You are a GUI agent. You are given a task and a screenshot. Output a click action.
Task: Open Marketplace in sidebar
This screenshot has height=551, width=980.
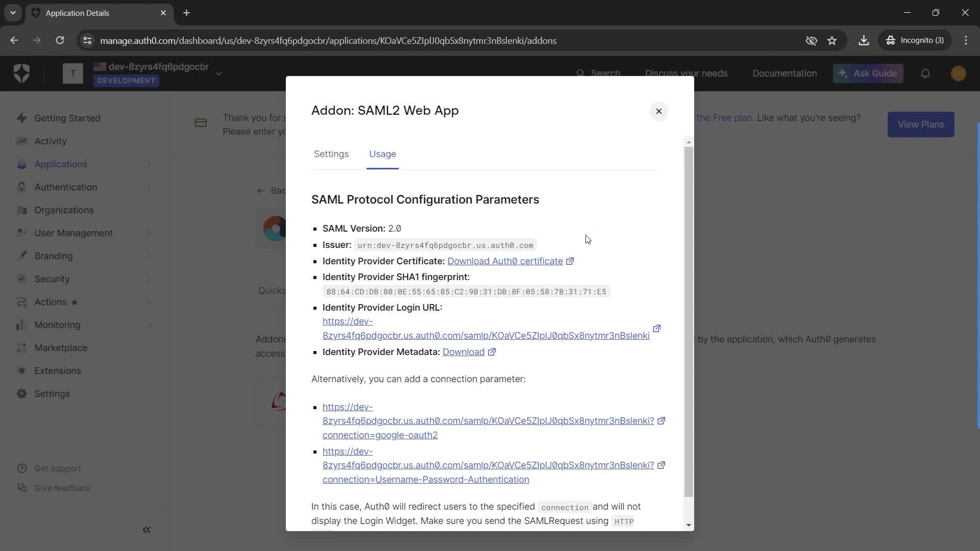[61, 348]
